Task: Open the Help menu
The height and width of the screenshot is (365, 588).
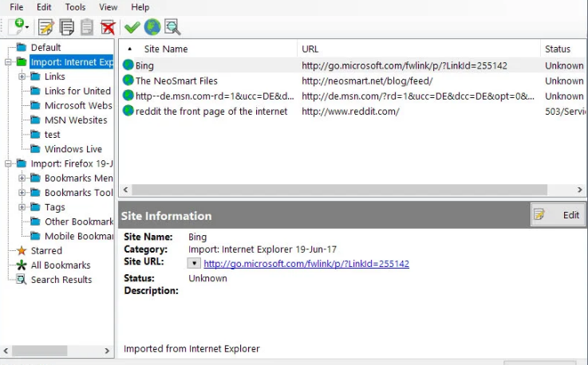Action: 140,7
